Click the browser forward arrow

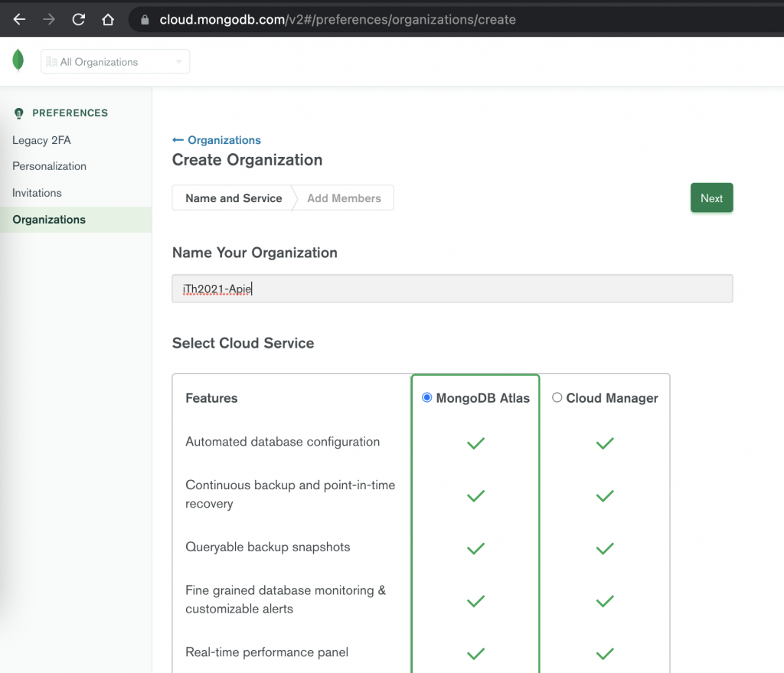click(x=49, y=19)
